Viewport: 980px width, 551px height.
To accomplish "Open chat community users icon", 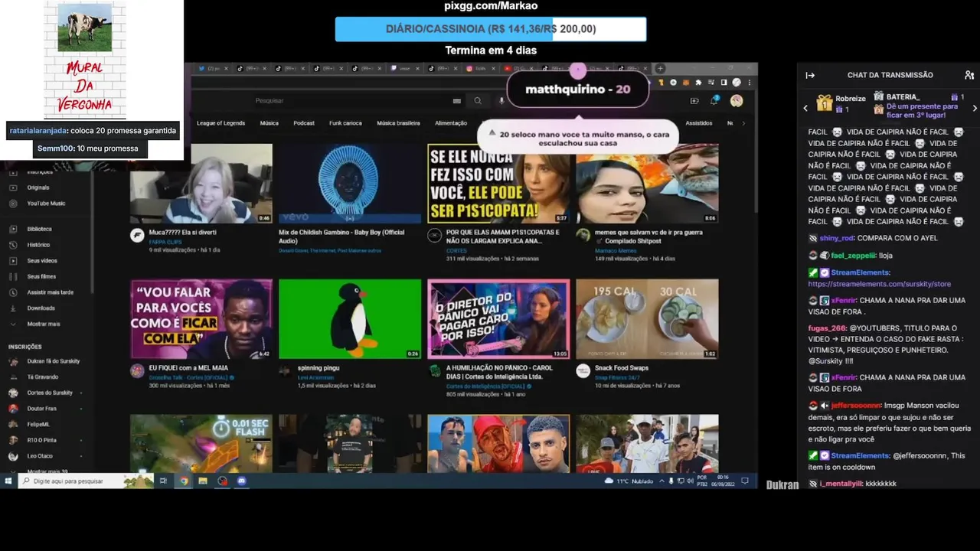I will (969, 75).
